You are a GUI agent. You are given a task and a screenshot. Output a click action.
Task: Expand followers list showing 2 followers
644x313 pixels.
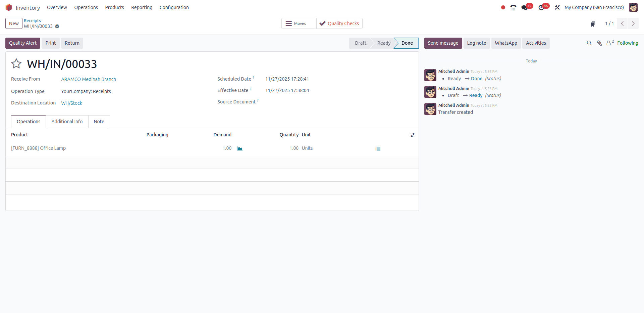(x=609, y=43)
